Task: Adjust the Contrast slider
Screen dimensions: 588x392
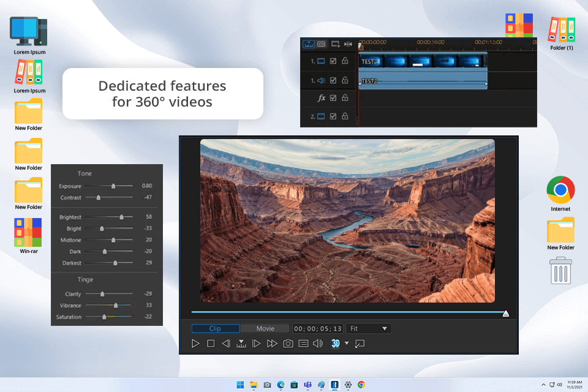Action: click(99, 197)
